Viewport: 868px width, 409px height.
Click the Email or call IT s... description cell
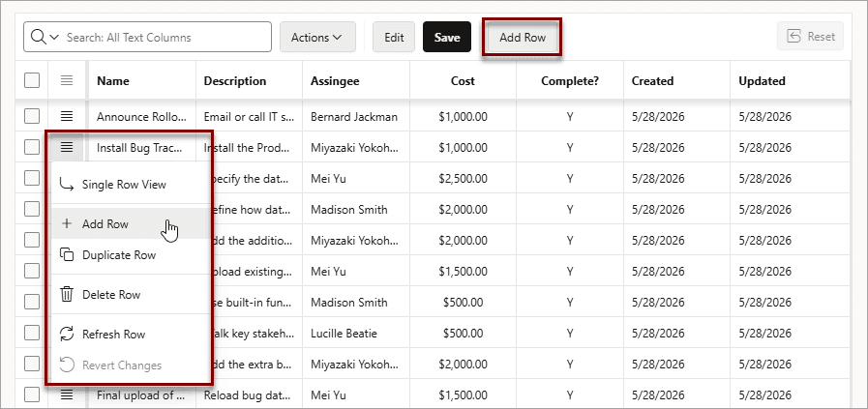point(249,117)
